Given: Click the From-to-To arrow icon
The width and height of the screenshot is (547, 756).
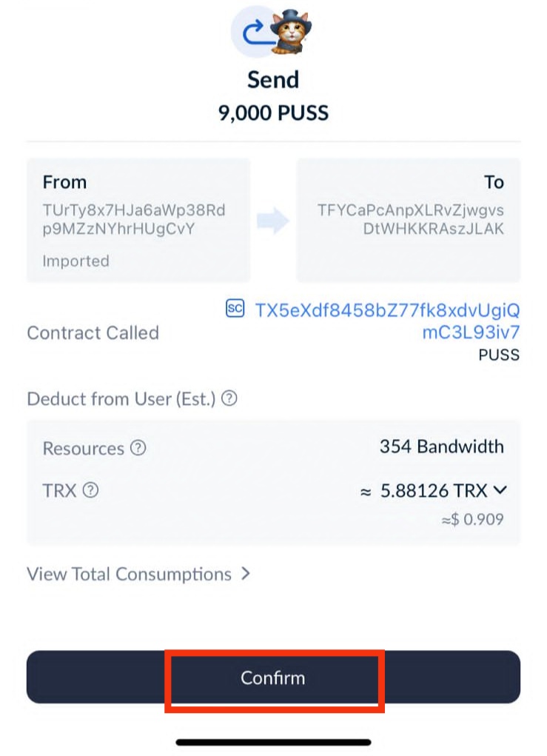Looking at the screenshot, I should pos(272,221).
